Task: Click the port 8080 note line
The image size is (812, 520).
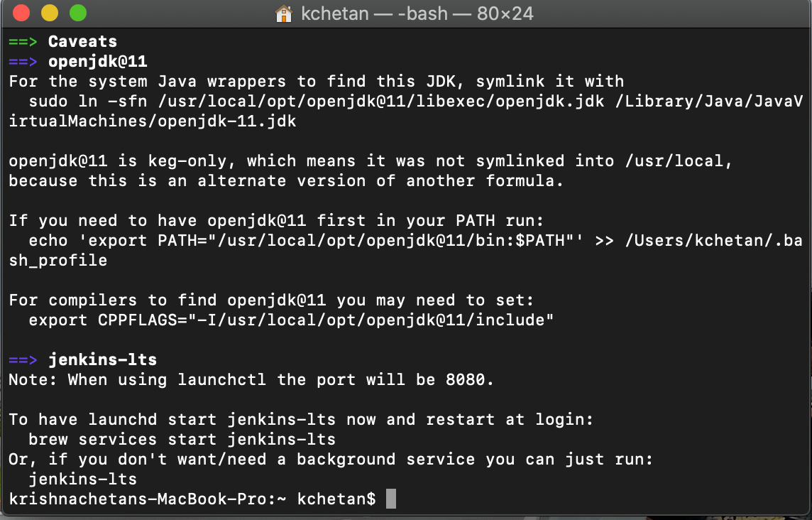Action: [x=251, y=380]
